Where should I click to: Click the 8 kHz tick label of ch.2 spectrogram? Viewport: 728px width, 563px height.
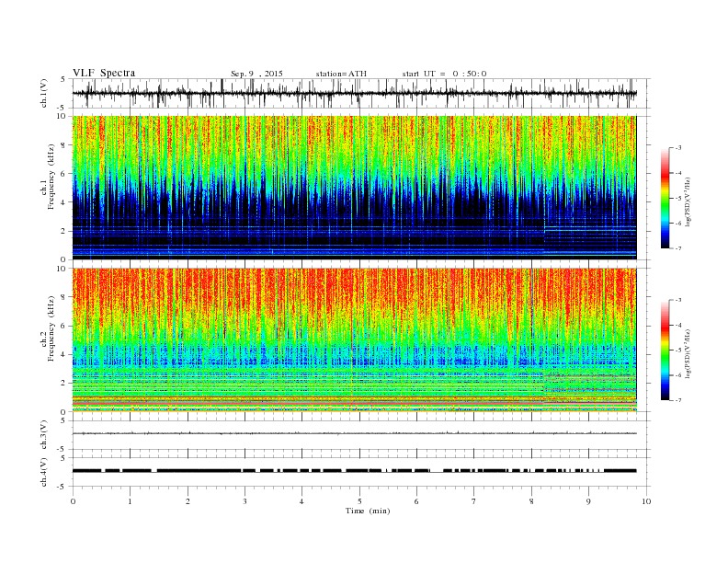[x=63, y=297]
